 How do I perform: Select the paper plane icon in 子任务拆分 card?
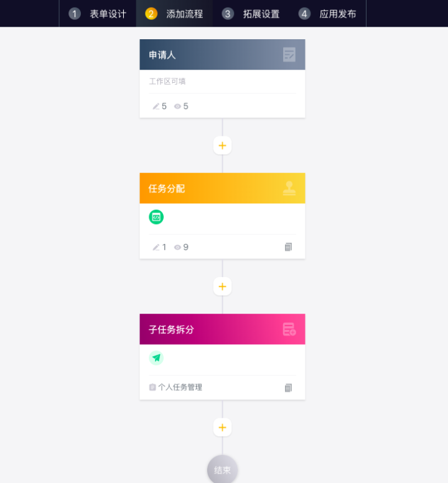point(156,358)
